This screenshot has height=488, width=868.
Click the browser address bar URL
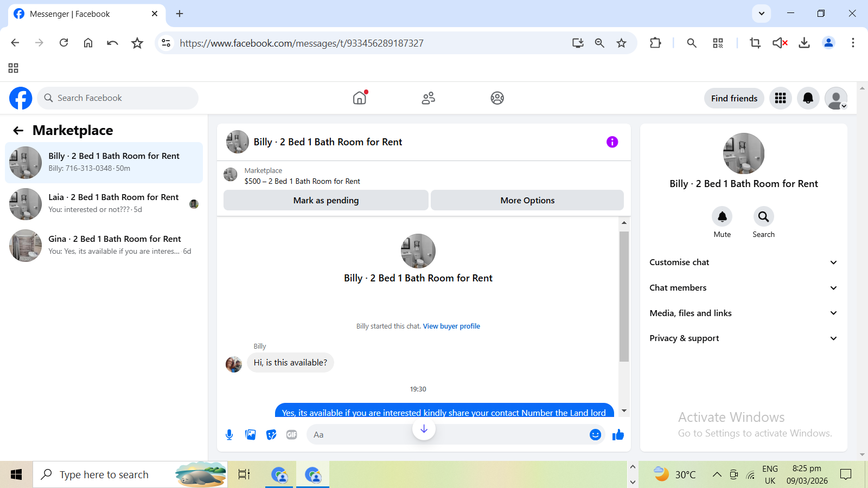coord(302,43)
